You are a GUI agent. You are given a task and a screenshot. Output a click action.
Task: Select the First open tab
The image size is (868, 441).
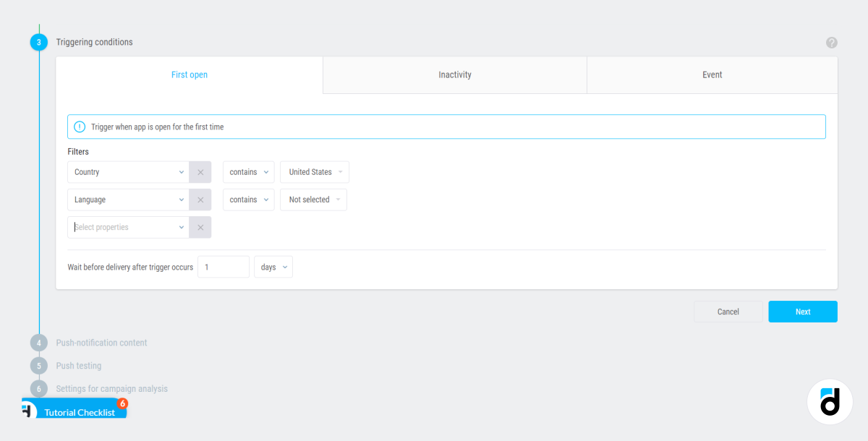[190, 75]
